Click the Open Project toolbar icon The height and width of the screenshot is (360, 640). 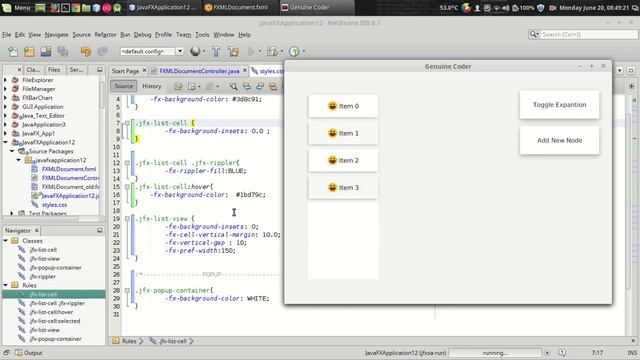[x=46, y=51]
